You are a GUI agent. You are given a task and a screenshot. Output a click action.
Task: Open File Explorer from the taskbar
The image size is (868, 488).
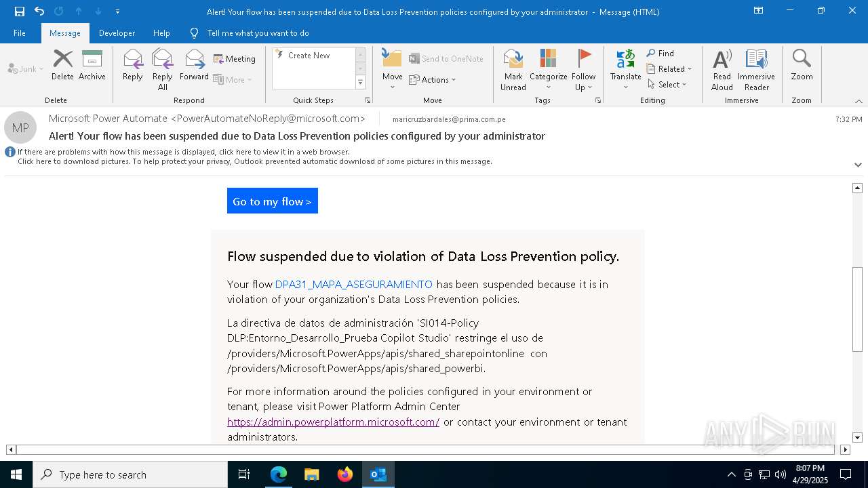311,474
